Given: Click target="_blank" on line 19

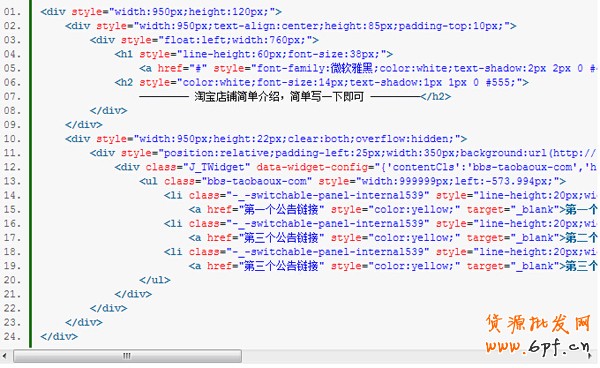Looking at the screenshot, I should click(x=513, y=266).
